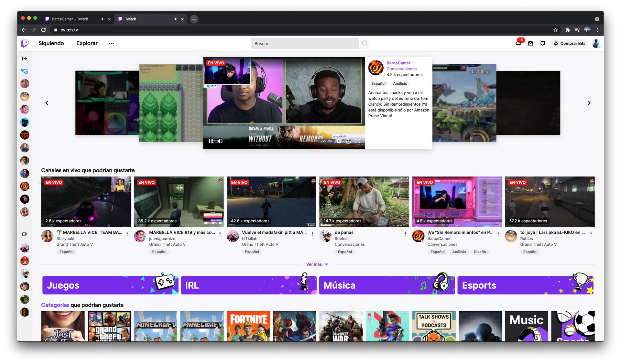Open options menu for Staryuuki stream
The height and width of the screenshot is (364, 621).
point(127,233)
